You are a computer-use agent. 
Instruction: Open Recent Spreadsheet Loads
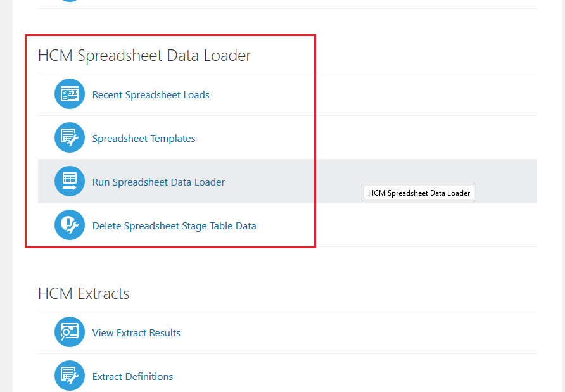[x=151, y=94]
